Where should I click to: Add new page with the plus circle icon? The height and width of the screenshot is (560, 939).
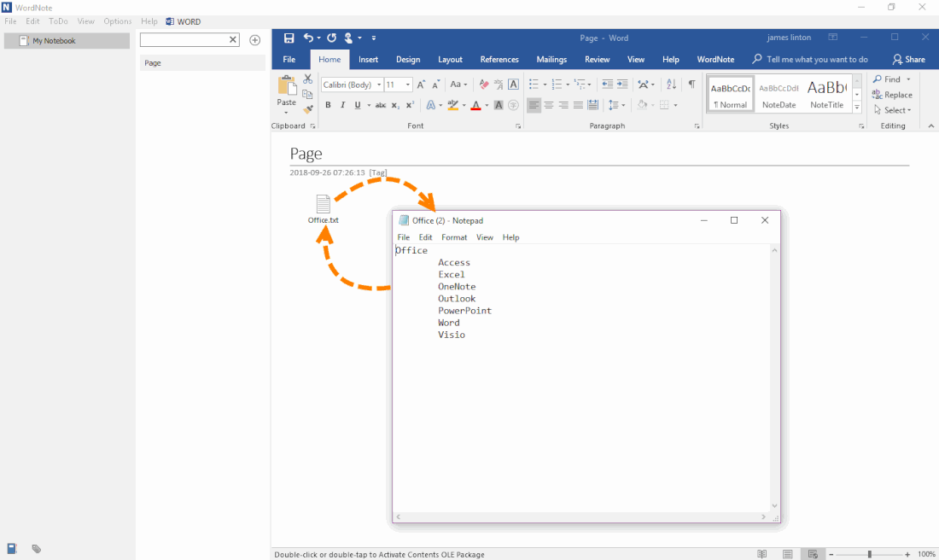(255, 40)
